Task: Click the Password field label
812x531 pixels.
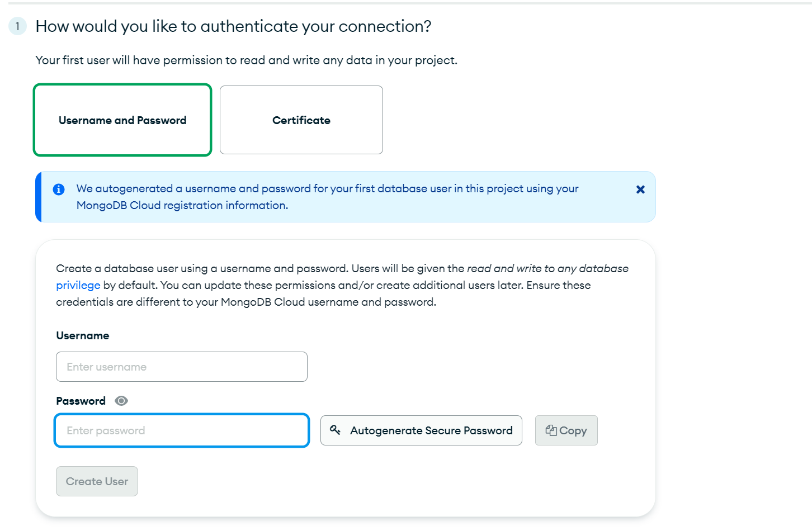Action: [81, 401]
